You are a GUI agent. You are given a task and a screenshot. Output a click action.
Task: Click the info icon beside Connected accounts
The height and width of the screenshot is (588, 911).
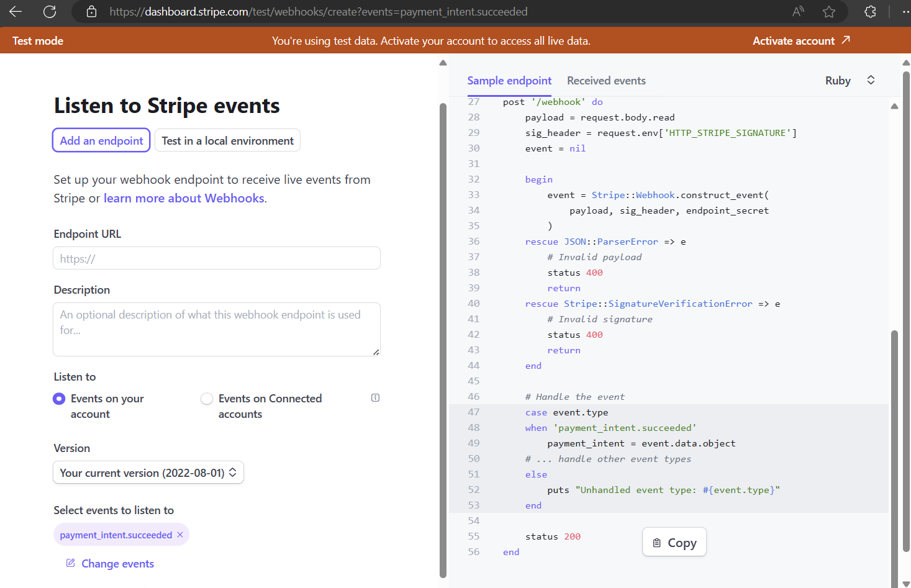click(x=375, y=398)
